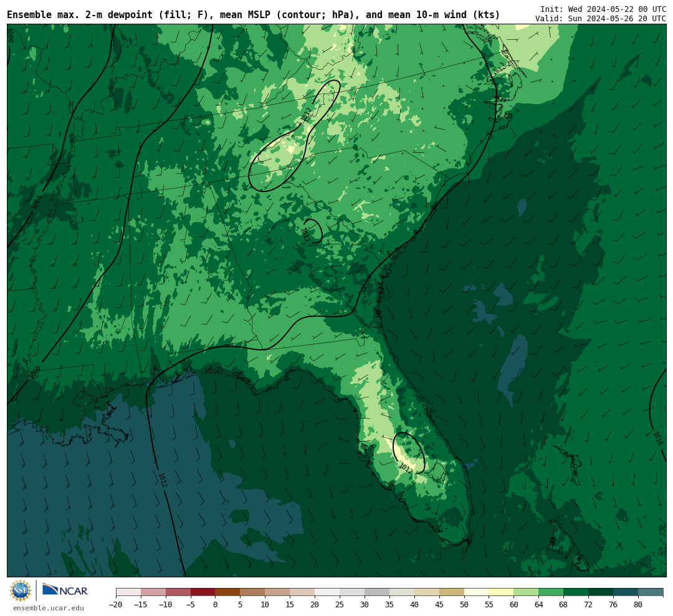The image size is (673, 616).
Task: Pick the gray swatch between 25 and 30
Action: pos(352,592)
